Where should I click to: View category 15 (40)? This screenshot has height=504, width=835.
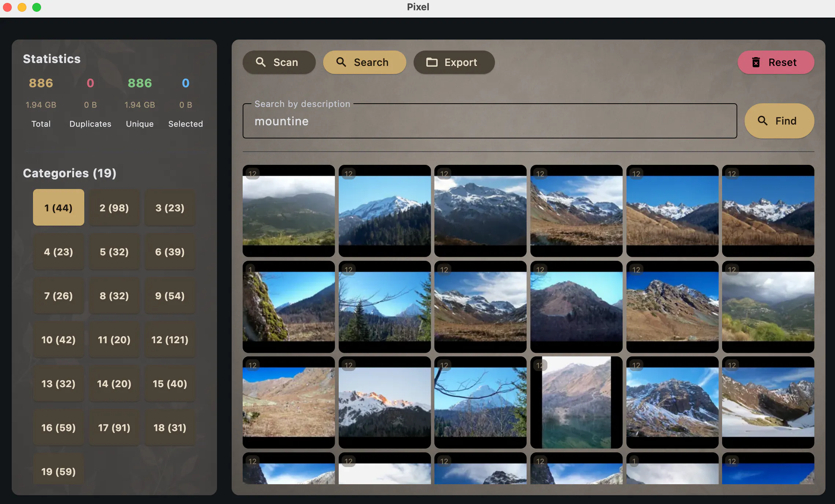click(x=170, y=383)
